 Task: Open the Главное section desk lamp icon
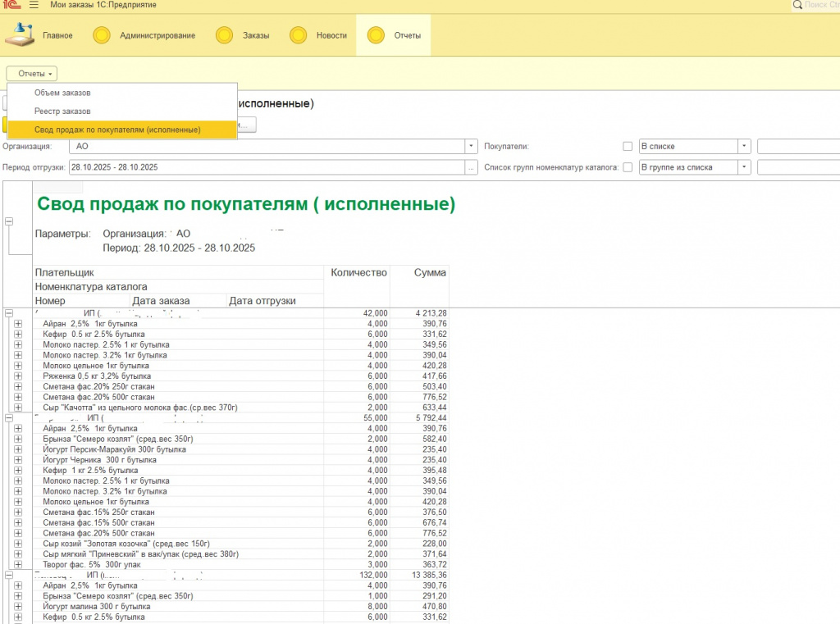tap(20, 34)
